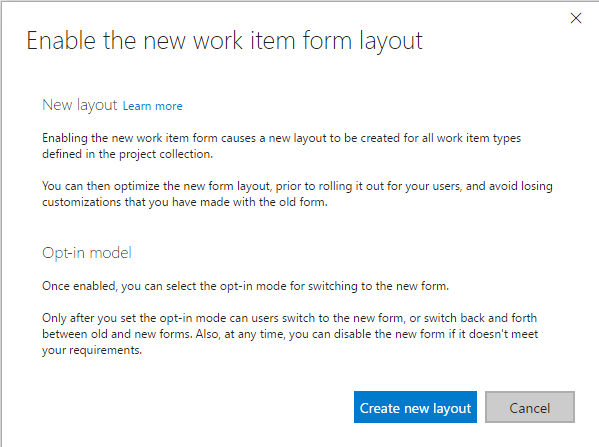Viewport: 599px width, 447px height.
Task: Click the line starting 'Enabling the new work item form'
Action: click(282, 138)
